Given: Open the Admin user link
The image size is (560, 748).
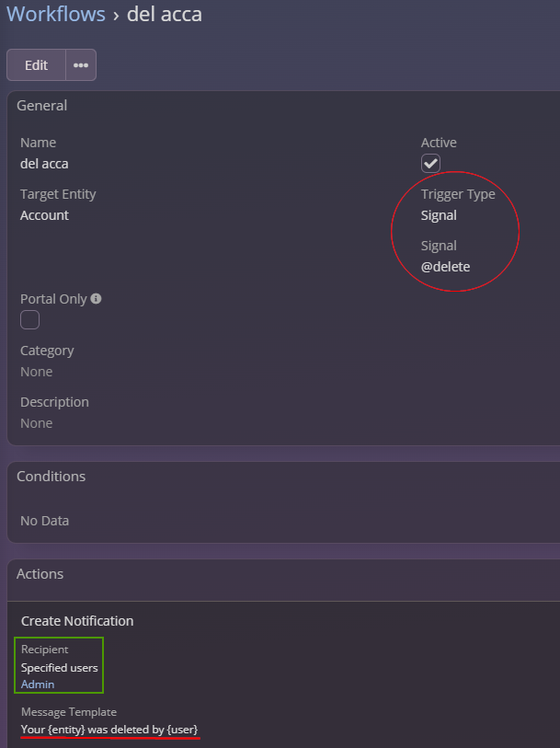Looking at the screenshot, I should click(x=38, y=685).
